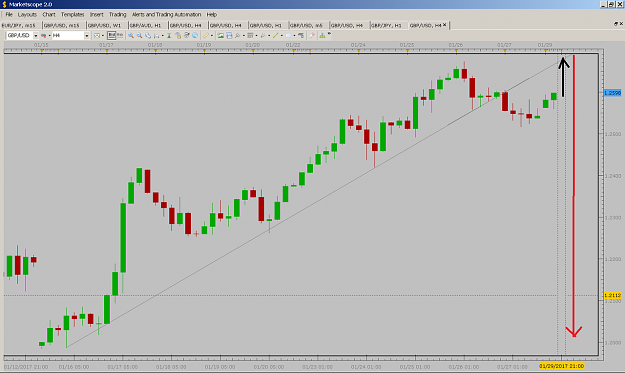The width and height of the screenshot is (625, 373).
Task: Click the pink eraser tool icon
Action: [x=312, y=35]
